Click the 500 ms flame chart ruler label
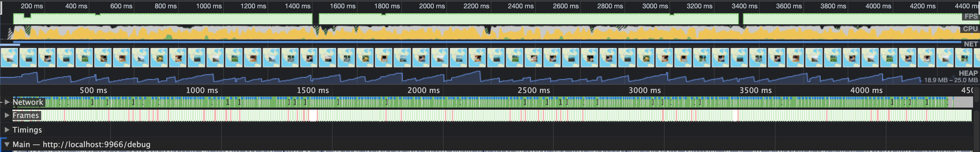This screenshot has width=980, height=152. pyautogui.click(x=93, y=90)
